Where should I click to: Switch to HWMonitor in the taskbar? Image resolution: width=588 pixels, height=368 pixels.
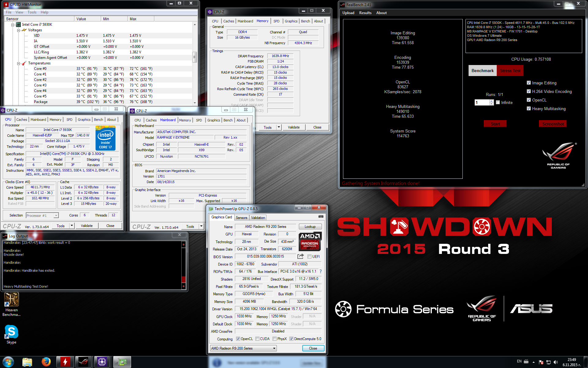(x=65, y=362)
